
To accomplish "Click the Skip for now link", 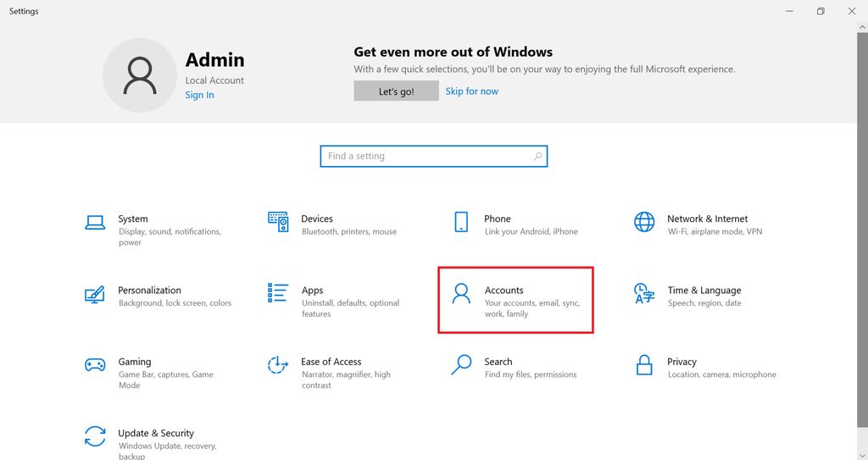I will 471,91.
